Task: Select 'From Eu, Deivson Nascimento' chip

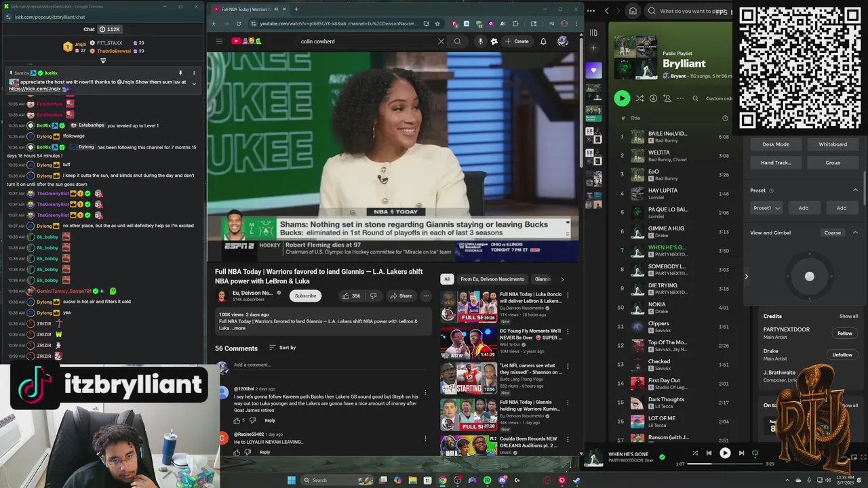Action: (492, 279)
